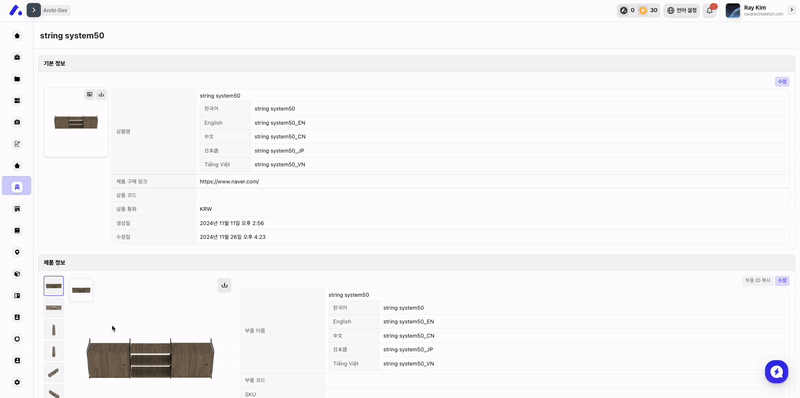Screen dimensions: 800x398
Task: Open the 언어 설정 language selector
Action: [681, 10]
